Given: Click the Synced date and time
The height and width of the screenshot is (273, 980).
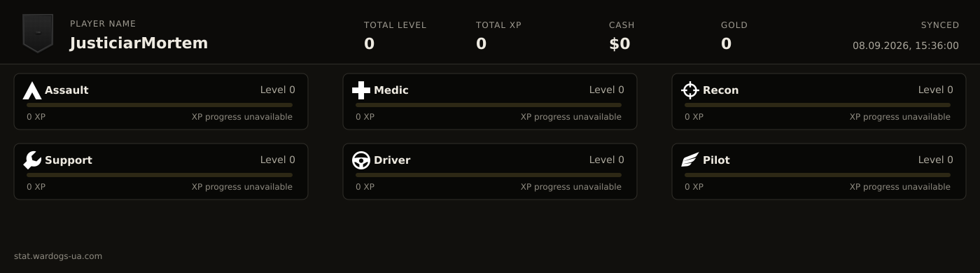Looking at the screenshot, I should pos(906,45).
